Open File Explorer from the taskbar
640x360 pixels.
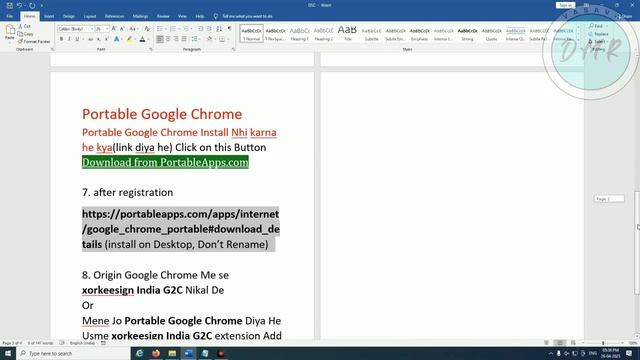point(172,353)
